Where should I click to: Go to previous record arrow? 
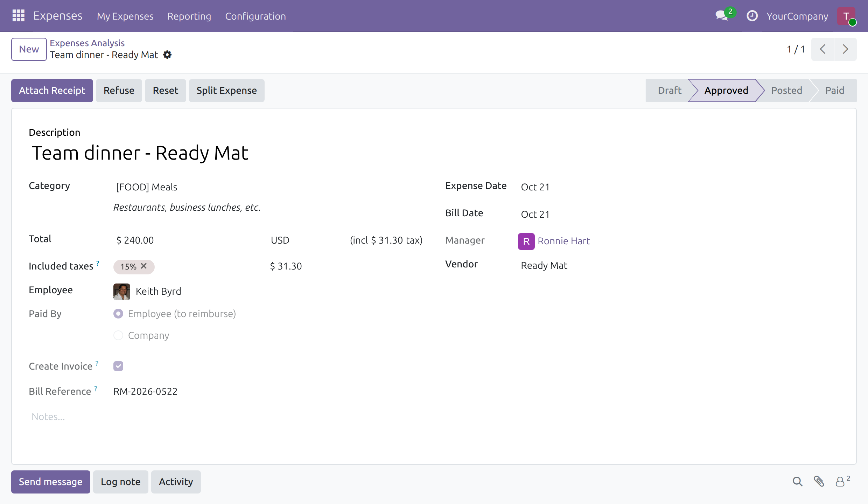click(822, 49)
